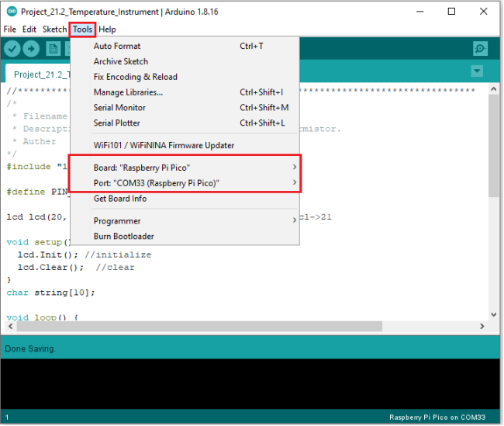Click the New sketch file icon
The height and width of the screenshot is (426, 504).
coord(53,49)
